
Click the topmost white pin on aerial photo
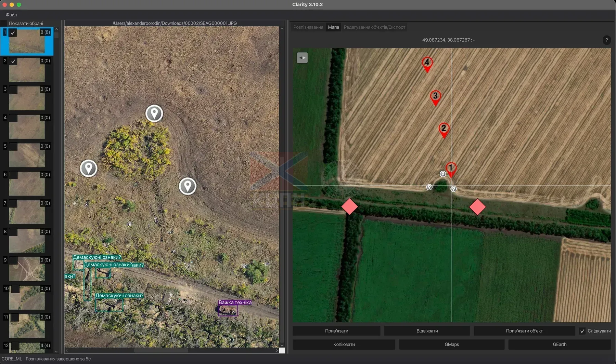coord(154,113)
